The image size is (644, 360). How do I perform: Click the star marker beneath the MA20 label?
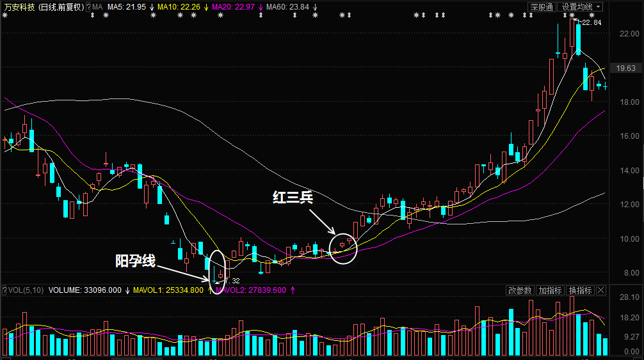pos(221,15)
